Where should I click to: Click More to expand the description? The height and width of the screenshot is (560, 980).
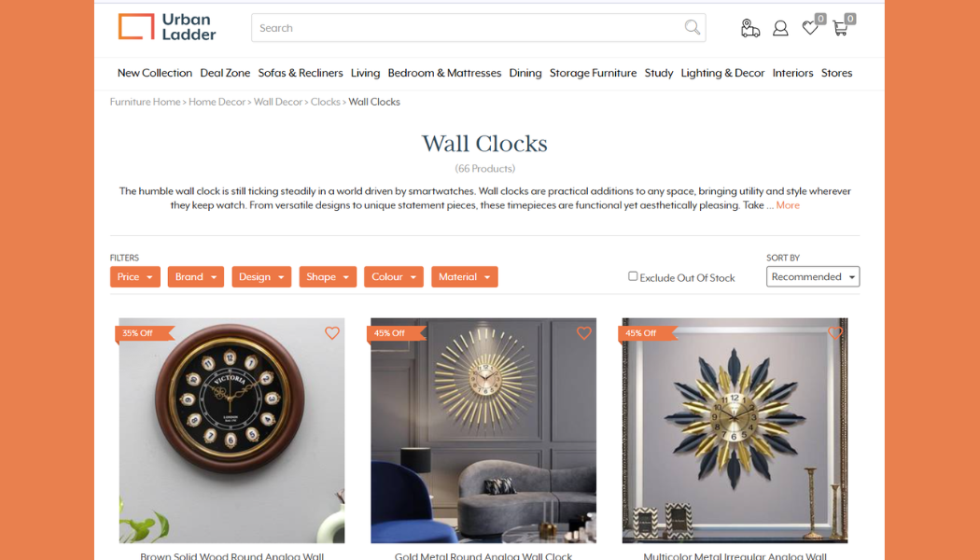(788, 205)
